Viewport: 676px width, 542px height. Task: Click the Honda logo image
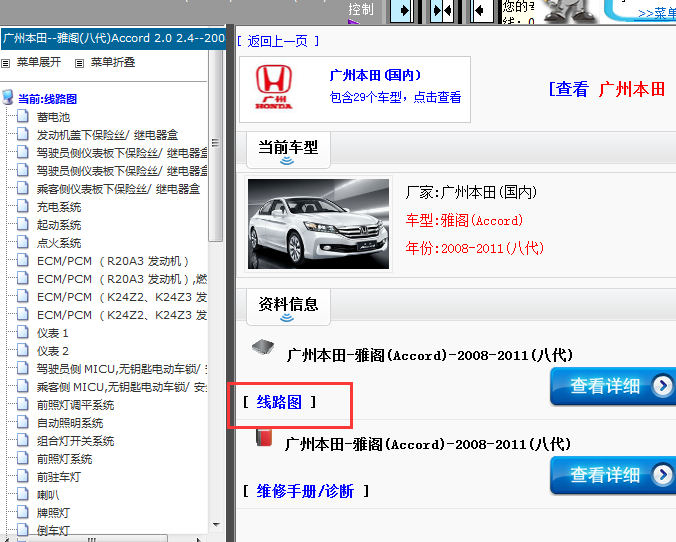pyautogui.click(x=274, y=88)
